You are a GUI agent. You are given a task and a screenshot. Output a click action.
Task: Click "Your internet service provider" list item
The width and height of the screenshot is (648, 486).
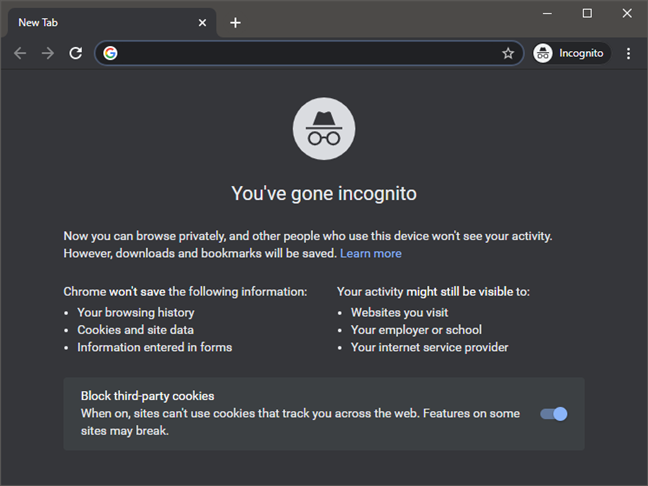[x=429, y=347]
